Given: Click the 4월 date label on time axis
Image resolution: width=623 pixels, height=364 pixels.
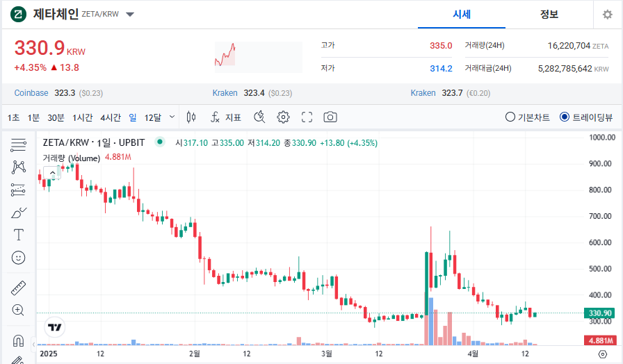Looking at the screenshot, I should (473, 354).
